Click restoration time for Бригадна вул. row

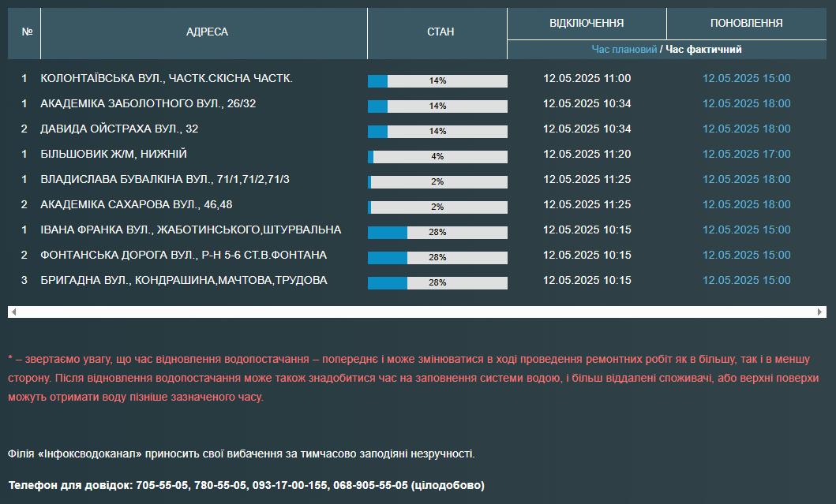click(x=746, y=280)
